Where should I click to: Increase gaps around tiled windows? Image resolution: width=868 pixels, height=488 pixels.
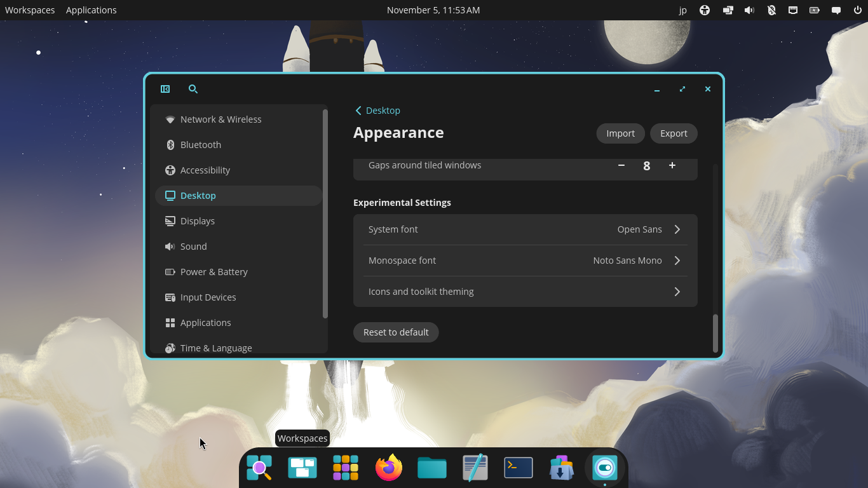[672, 165]
